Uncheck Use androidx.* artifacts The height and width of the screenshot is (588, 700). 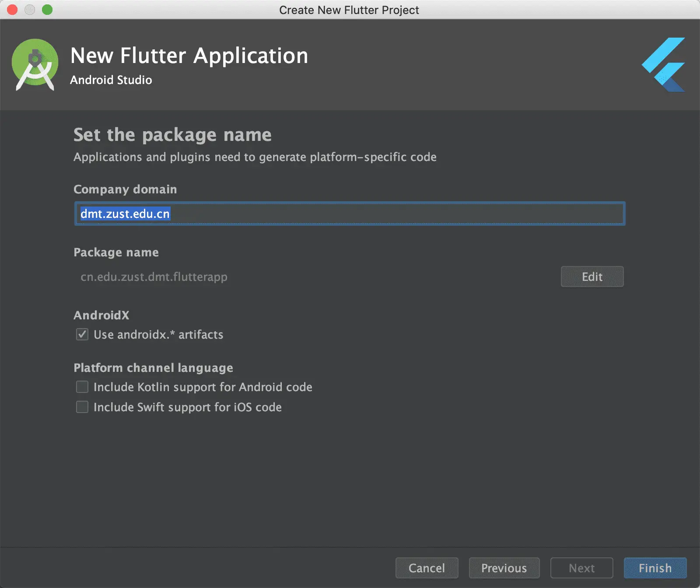tap(82, 335)
